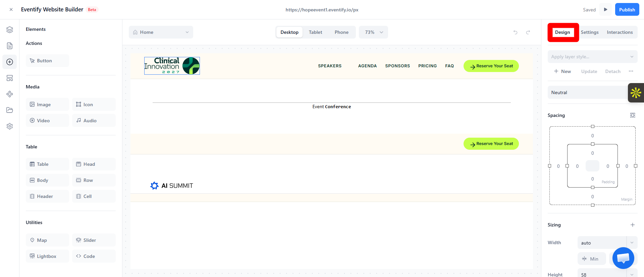Click PRICING nav link on canvas
The image size is (644, 277).
[x=427, y=66]
